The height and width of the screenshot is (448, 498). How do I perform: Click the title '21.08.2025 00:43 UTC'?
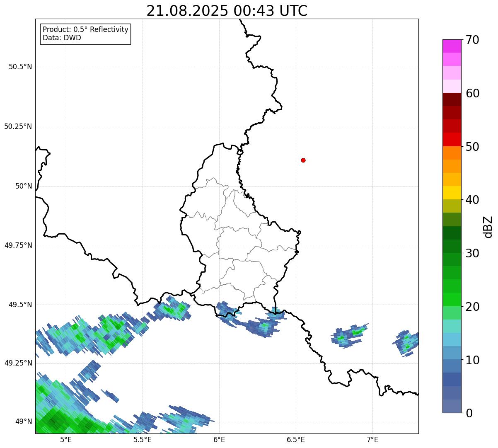tap(227, 11)
